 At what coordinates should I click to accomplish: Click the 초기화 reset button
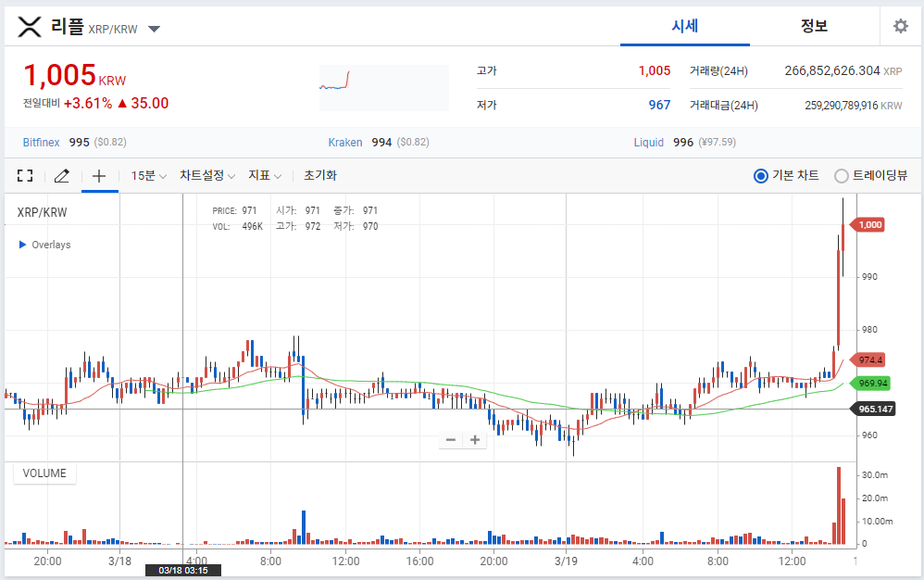point(320,176)
